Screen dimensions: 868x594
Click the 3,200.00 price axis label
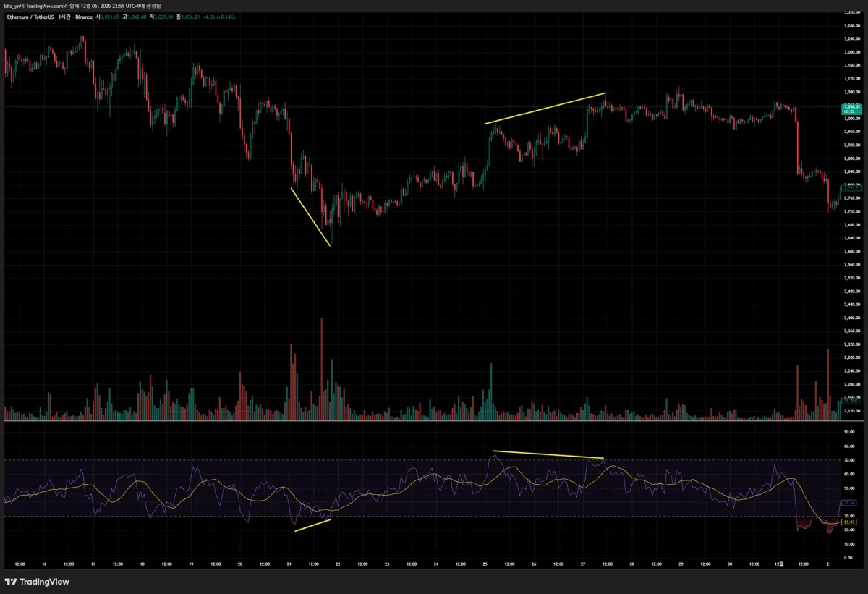pyautogui.click(x=851, y=51)
